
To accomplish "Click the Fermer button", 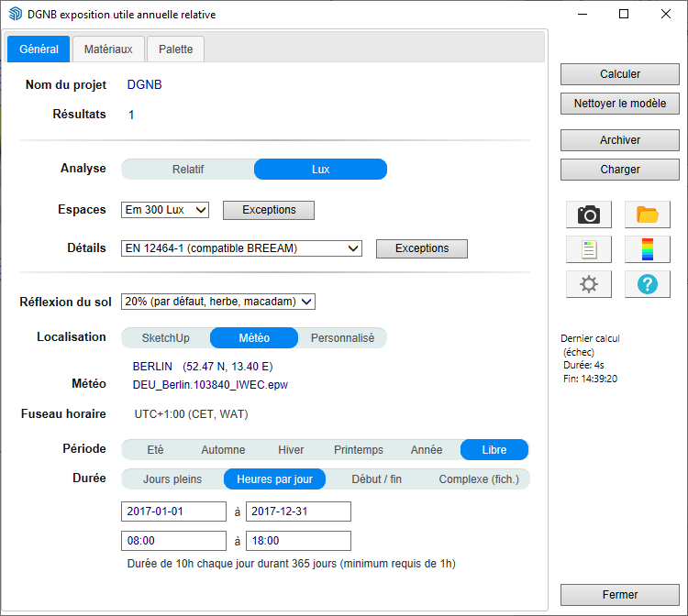I will coord(620,595).
